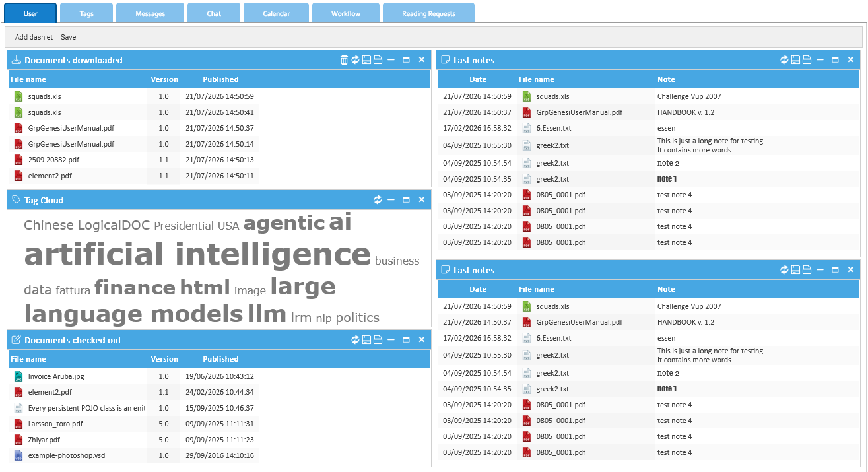Select Invoice Aruba.jpg in Documents checked out
The image size is (868, 472).
[134, 376]
